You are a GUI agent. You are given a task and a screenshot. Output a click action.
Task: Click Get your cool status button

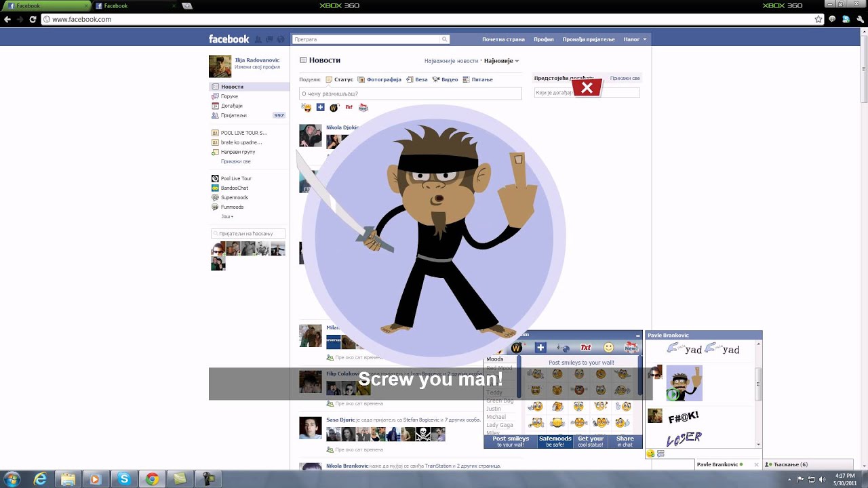pos(591,441)
